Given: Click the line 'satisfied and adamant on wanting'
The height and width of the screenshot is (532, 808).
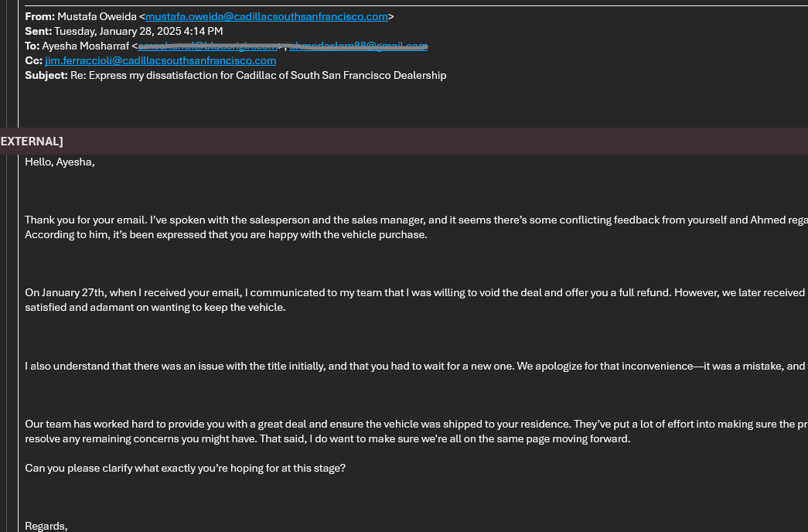Looking at the screenshot, I should coord(155,307).
